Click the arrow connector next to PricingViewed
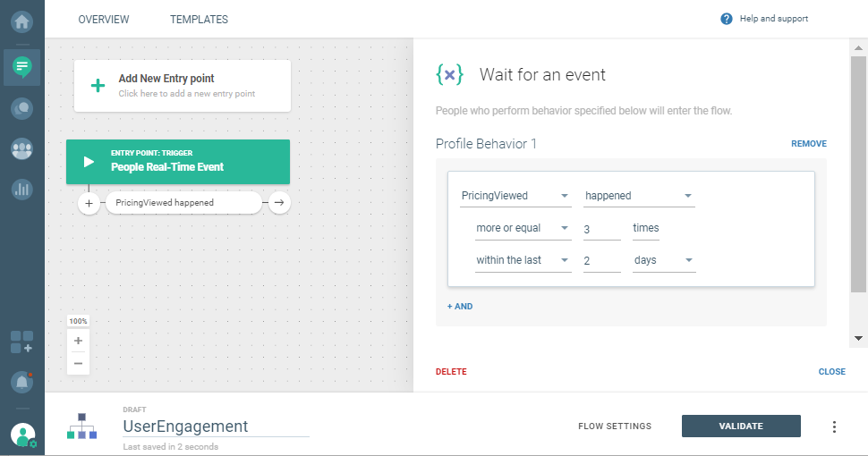Viewport: 868px width, 456px height. click(x=279, y=204)
